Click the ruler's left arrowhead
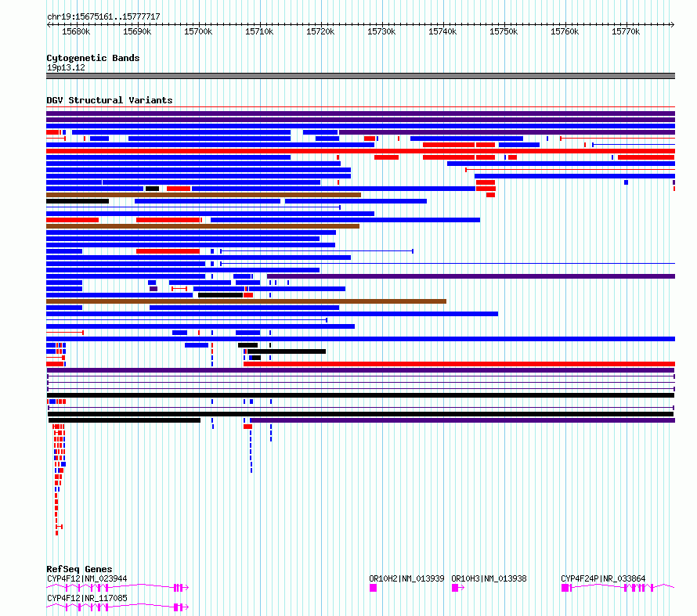 pos(49,24)
